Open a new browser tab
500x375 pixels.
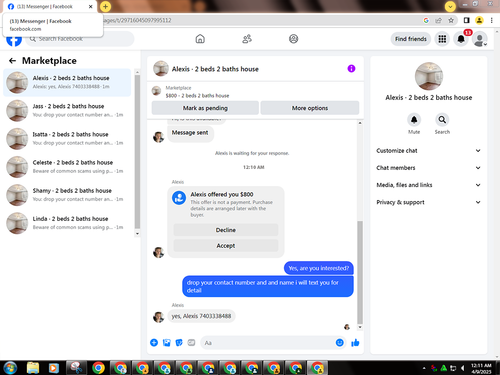(105, 6)
